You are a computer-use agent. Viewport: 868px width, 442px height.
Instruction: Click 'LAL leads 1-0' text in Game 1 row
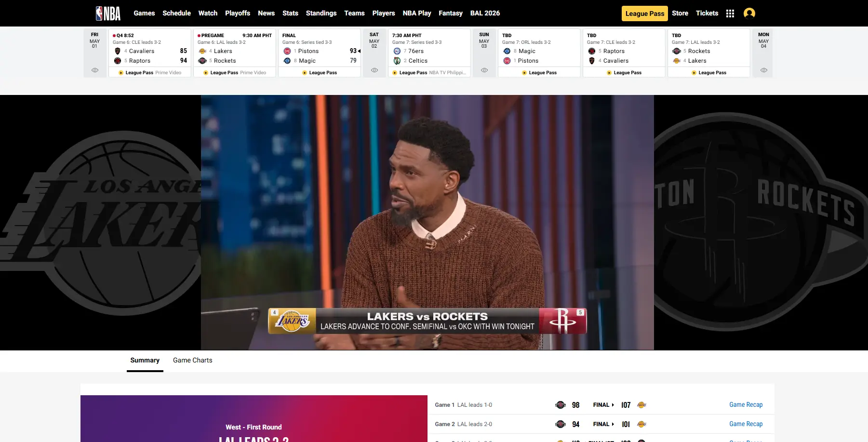pos(475,405)
